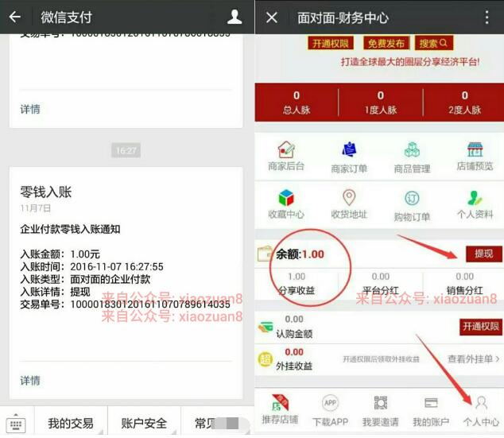504x438 pixels.
Task: Open the 商家后台 house icon
Action: [x=286, y=149]
